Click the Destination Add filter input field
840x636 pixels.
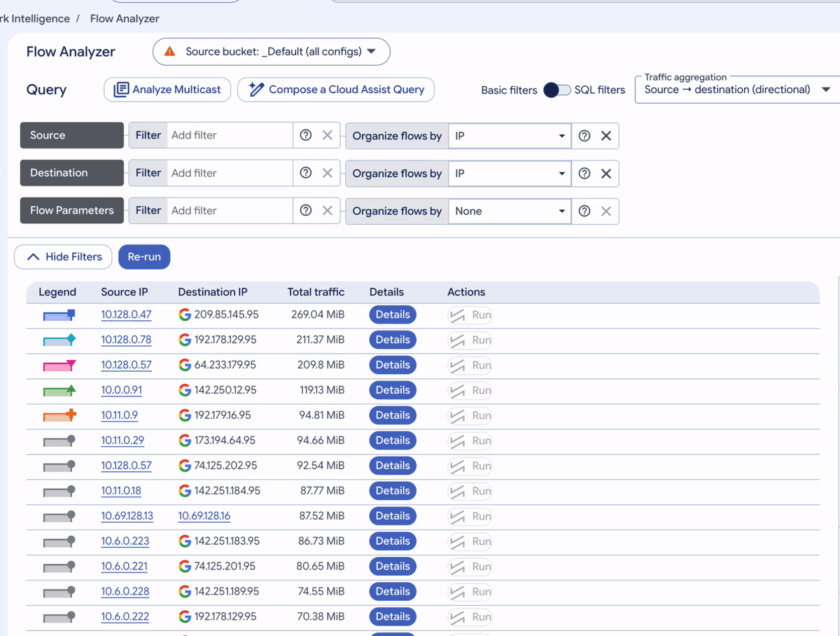230,173
